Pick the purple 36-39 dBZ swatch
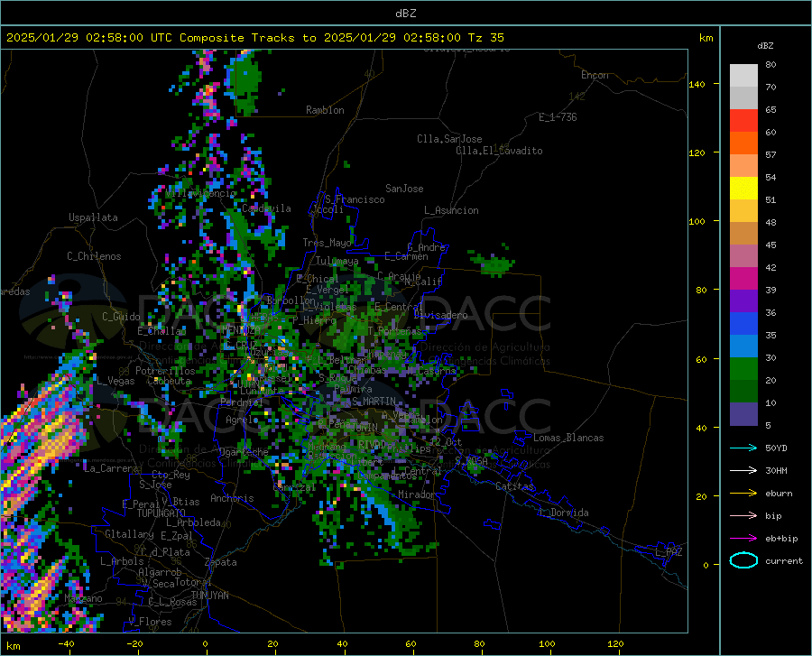 tap(743, 301)
